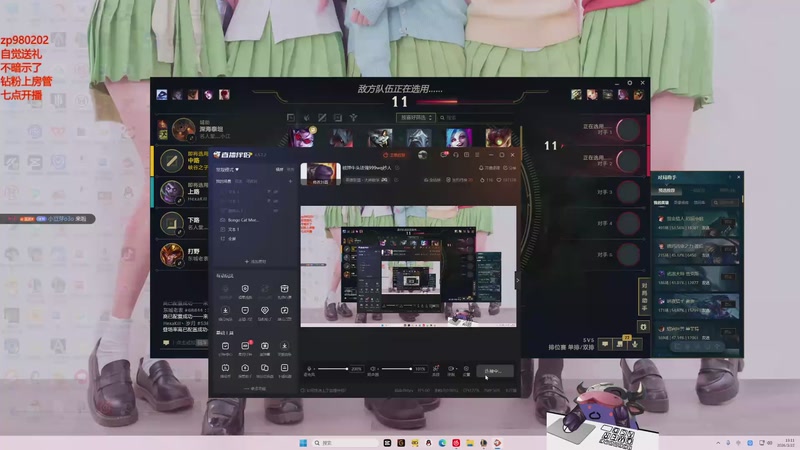
Task: Open the hamburger menu in streaming app
Action: click(x=477, y=155)
